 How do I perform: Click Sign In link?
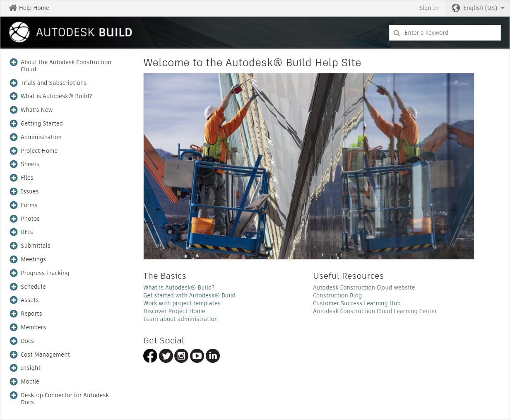click(428, 8)
